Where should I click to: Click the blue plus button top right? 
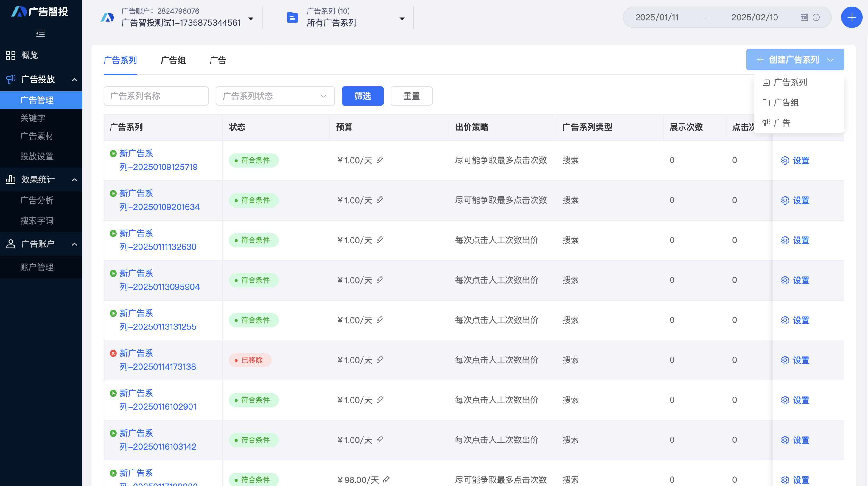[x=852, y=17]
